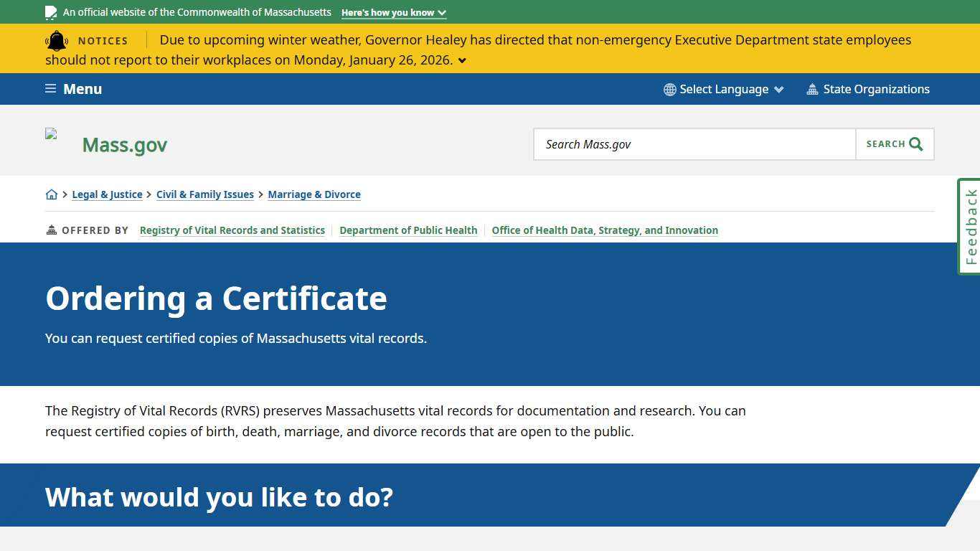Viewport: 980px width, 551px height.
Task: Open the Marriage & Divorce breadcrumb link
Action: [x=314, y=194]
